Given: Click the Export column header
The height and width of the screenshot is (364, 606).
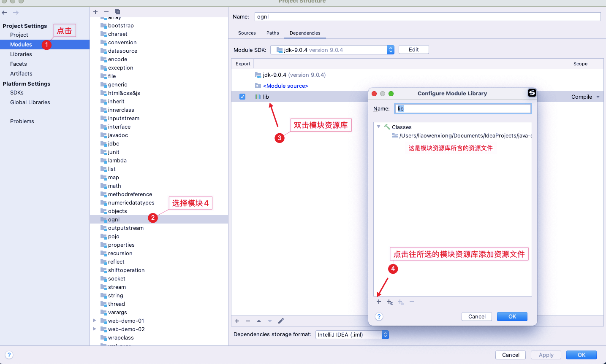Looking at the screenshot, I should (243, 64).
